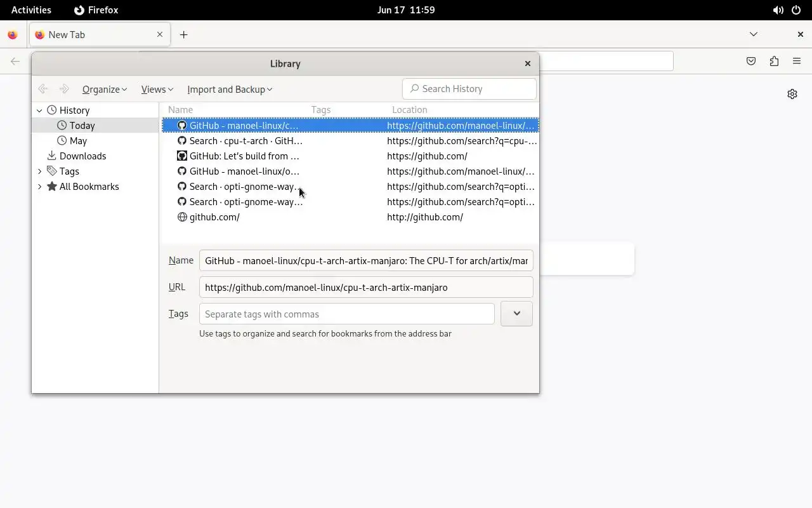812x508 pixels.
Task: Focus the Search History field
Action: (469, 89)
